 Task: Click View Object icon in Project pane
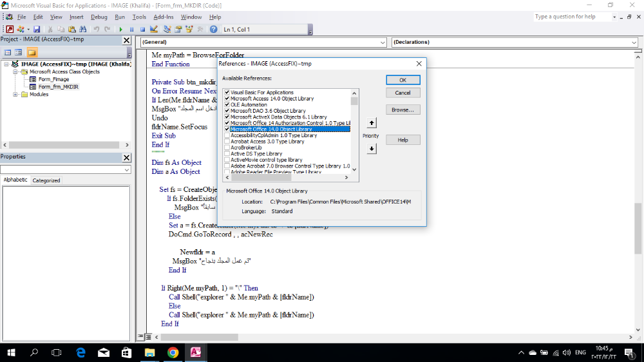click(x=19, y=52)
